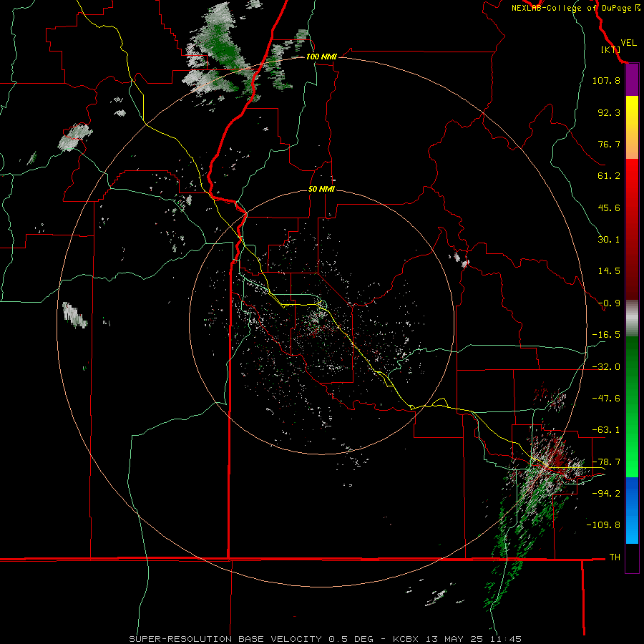Click the TH label below the color bar
644x644 pixels.
[615, 557]
